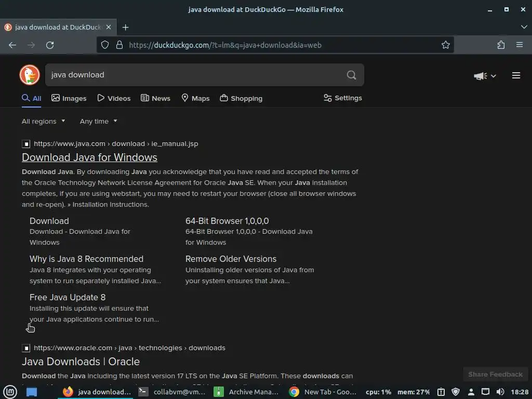
Task: Open the Why is Java 8 Recommended sitelink
Action: (x=87, y=259)
